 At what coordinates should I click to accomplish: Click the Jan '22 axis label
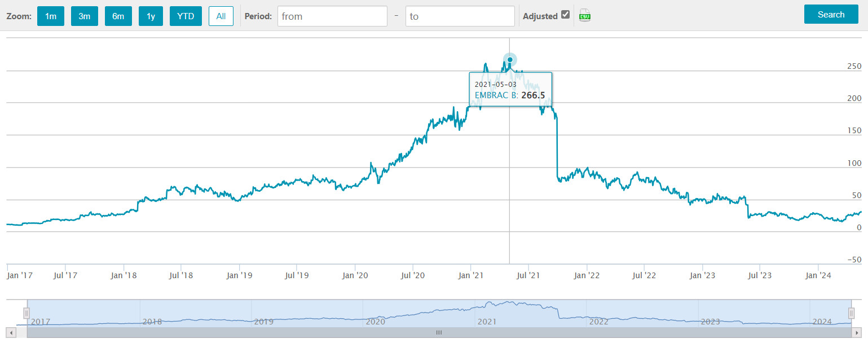tap(587, 275)
